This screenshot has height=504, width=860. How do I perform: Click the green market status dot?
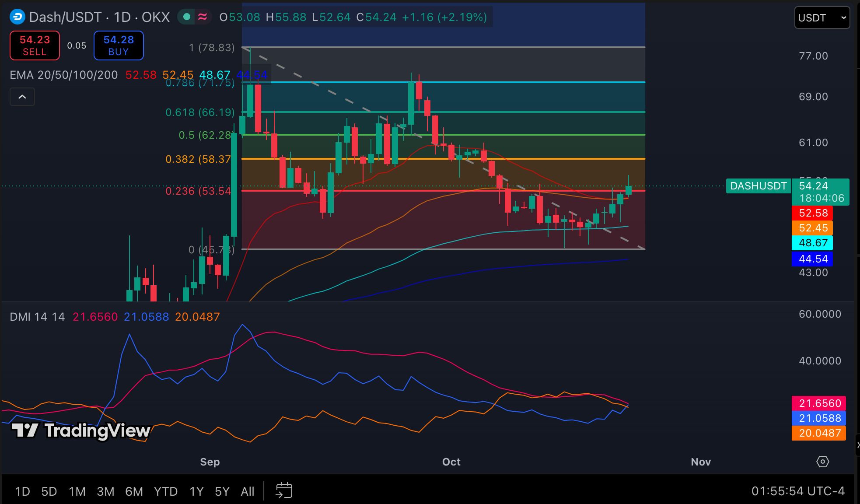point(187,17)
